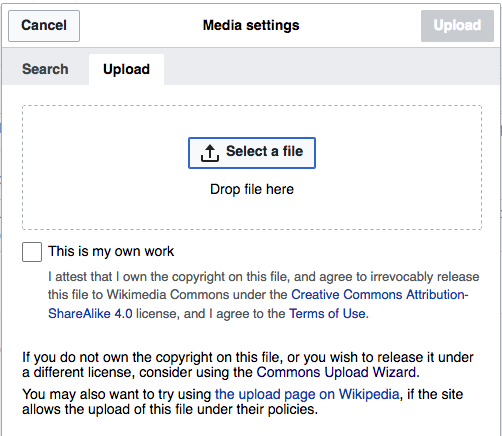Click the Select a file button
The image size is (502, 436).
point(252,153)
